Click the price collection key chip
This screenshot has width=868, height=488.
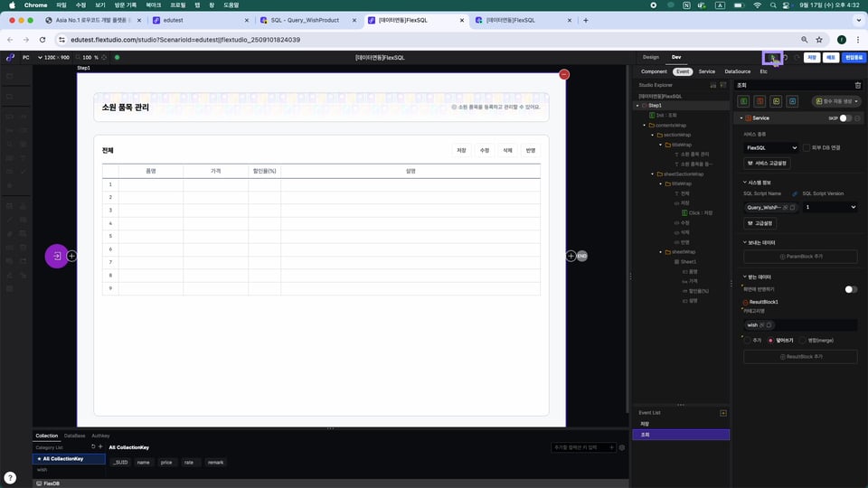click(x=166, y=463)
